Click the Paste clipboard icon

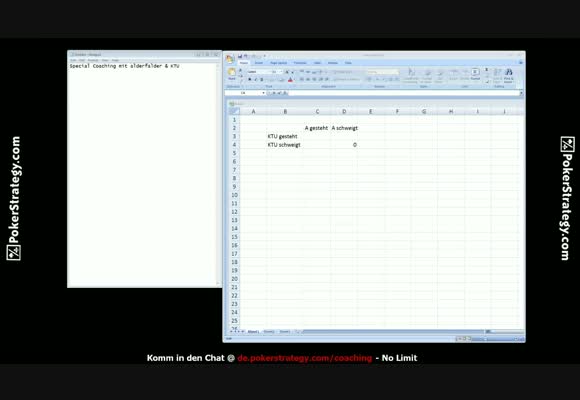pyautogui.click(x=232, y=73)
